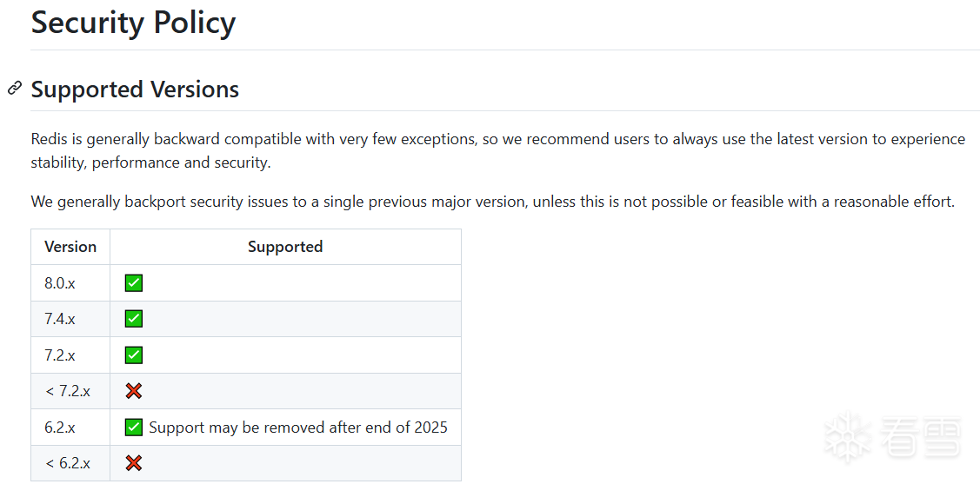Click the Security Policy page title
This screenshot has width=980, height=484.
coord(133,23)
